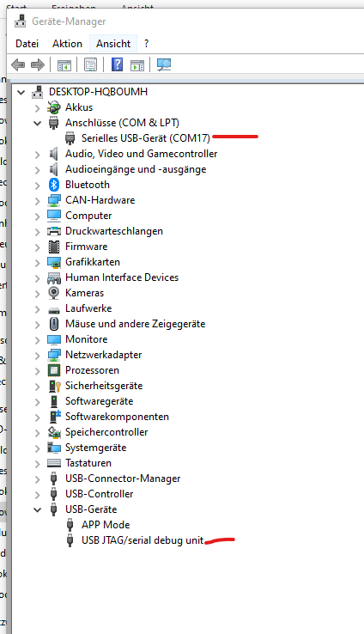Image resolution: width=364 pixels, height=634 pixels.
Task: Click the action pane toolbar icon
Action: click(x=137, y=64)
